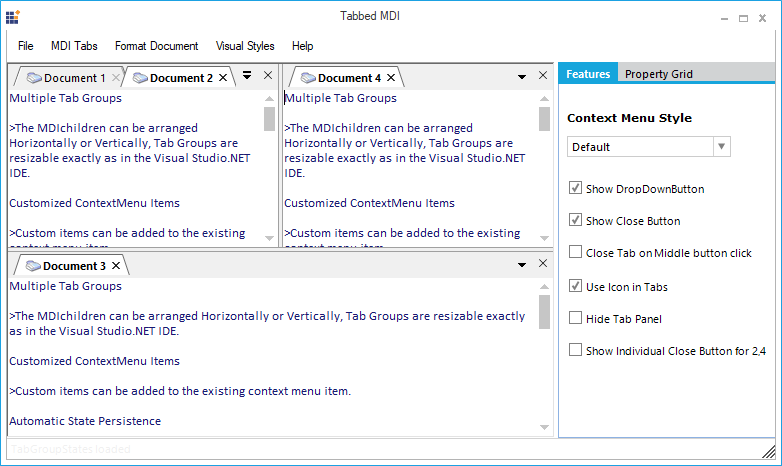
Task: Select the Document 4 tab
Action: [x=349, y=78]
